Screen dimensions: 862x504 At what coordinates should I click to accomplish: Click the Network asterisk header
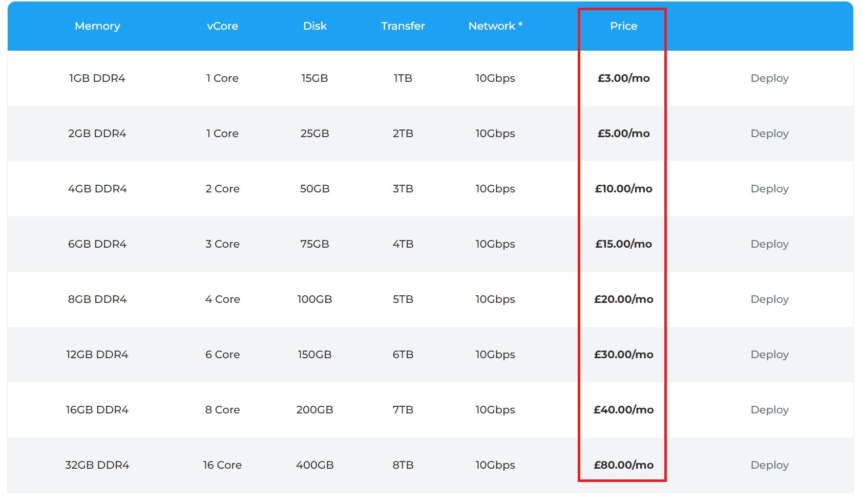[x=495, y=26]
